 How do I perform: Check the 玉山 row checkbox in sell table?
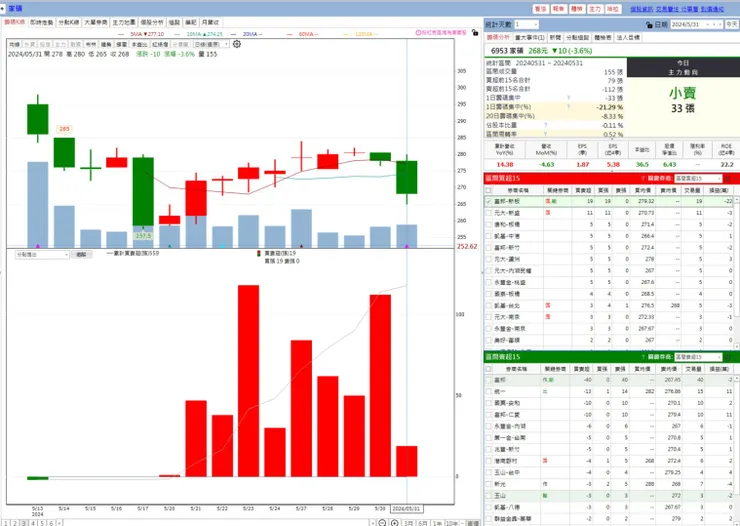pyautogui.click(x=488, y=495)
